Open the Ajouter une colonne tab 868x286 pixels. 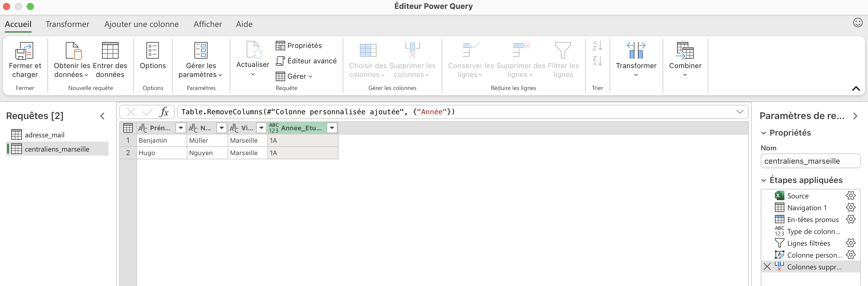pyautogui.click(x=141, y=24)
